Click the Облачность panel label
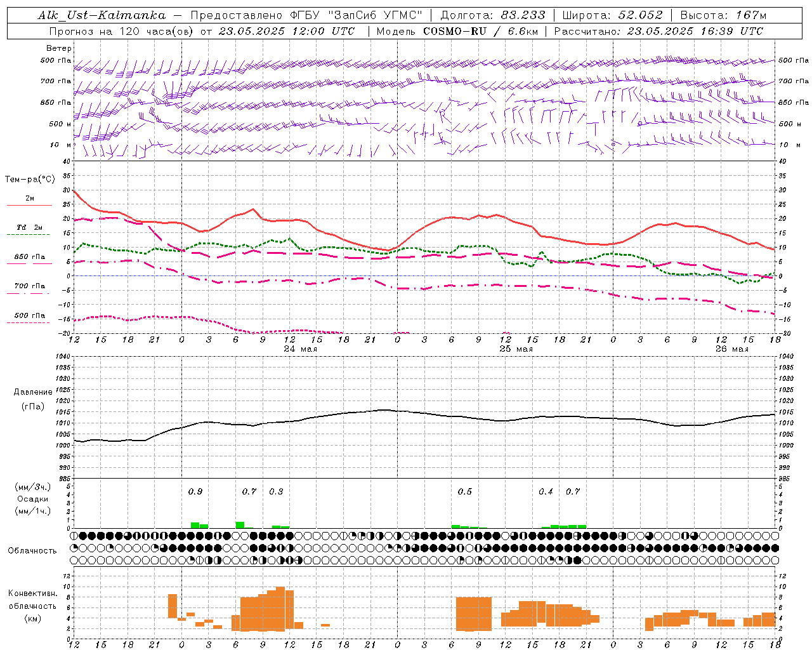The image size is (812, 650). tap(32, 550)
